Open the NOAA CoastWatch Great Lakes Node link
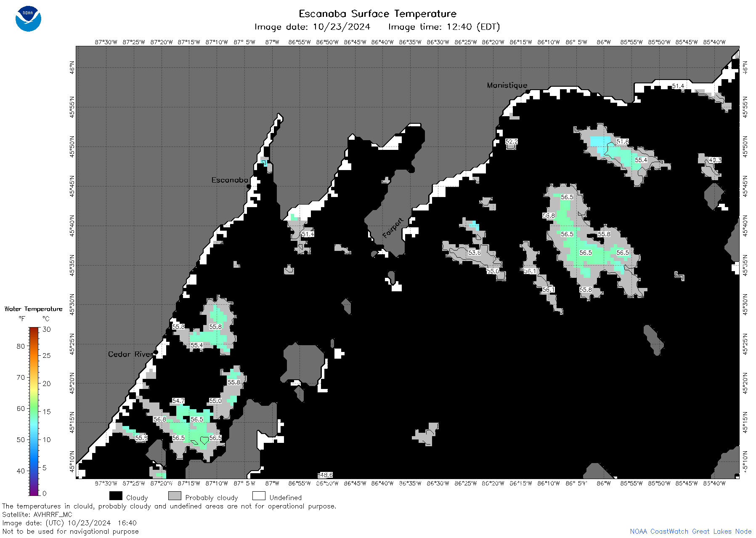The width and height of the screenshot is (756, 538). coord(690,531)
